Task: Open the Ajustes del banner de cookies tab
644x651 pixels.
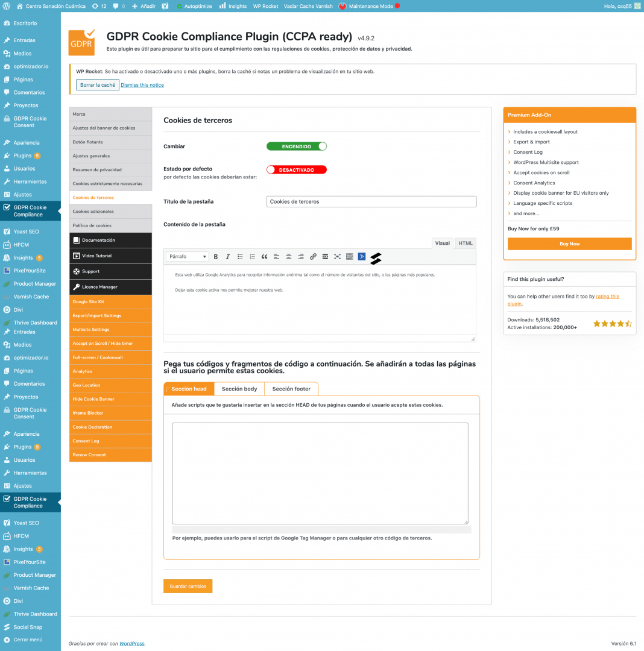Action: (x=110, y=128)
